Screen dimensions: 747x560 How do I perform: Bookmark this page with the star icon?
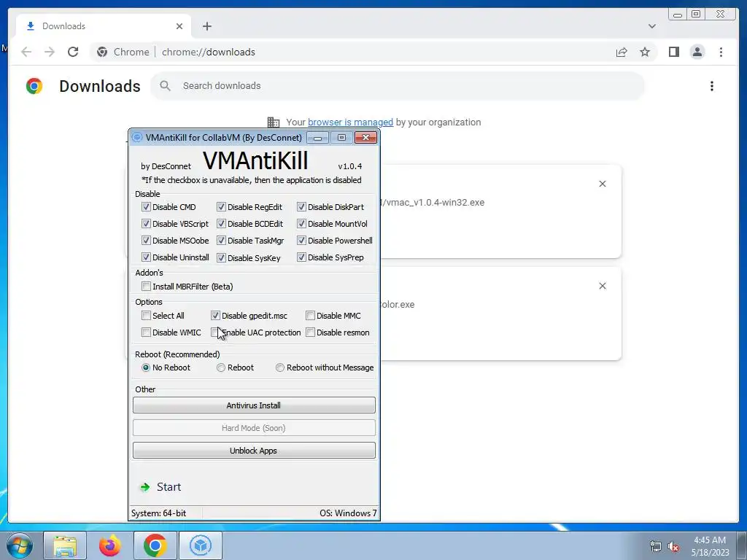(x=645, y=52)
